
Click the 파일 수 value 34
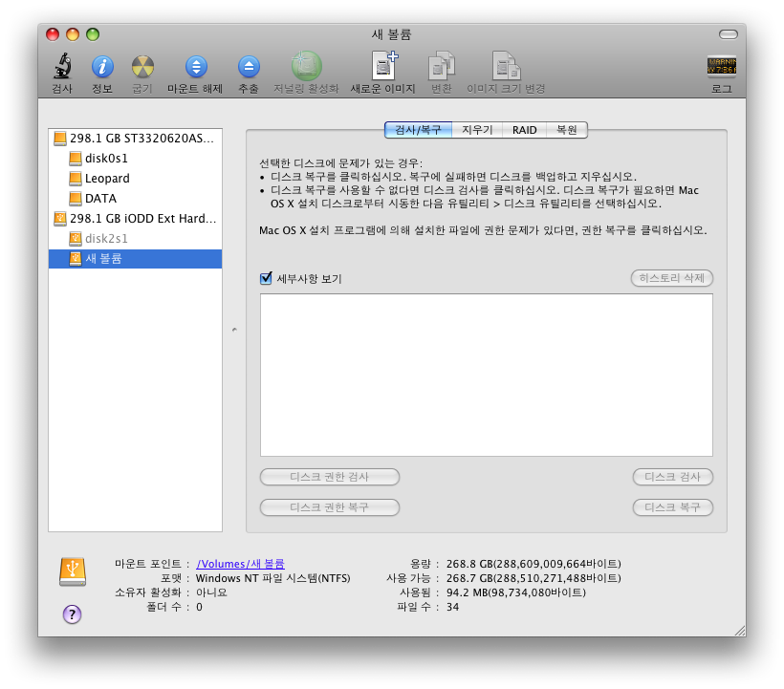(452, 607)
